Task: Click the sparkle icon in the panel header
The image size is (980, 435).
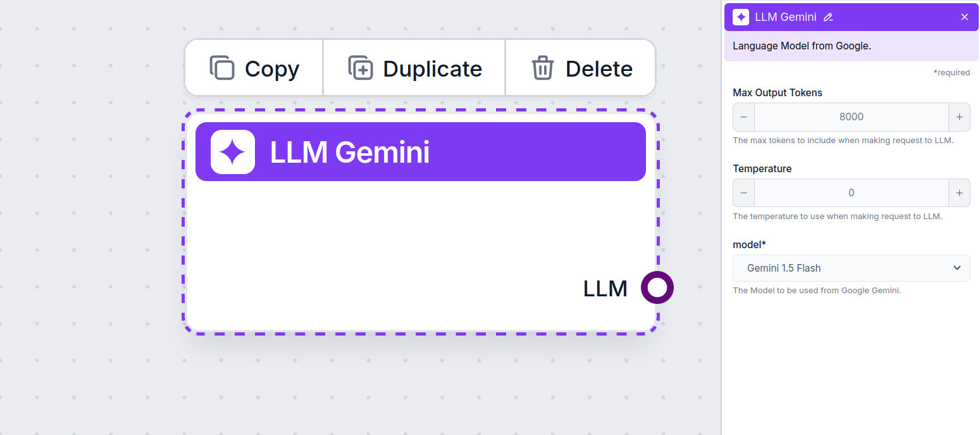Action: 740,17
